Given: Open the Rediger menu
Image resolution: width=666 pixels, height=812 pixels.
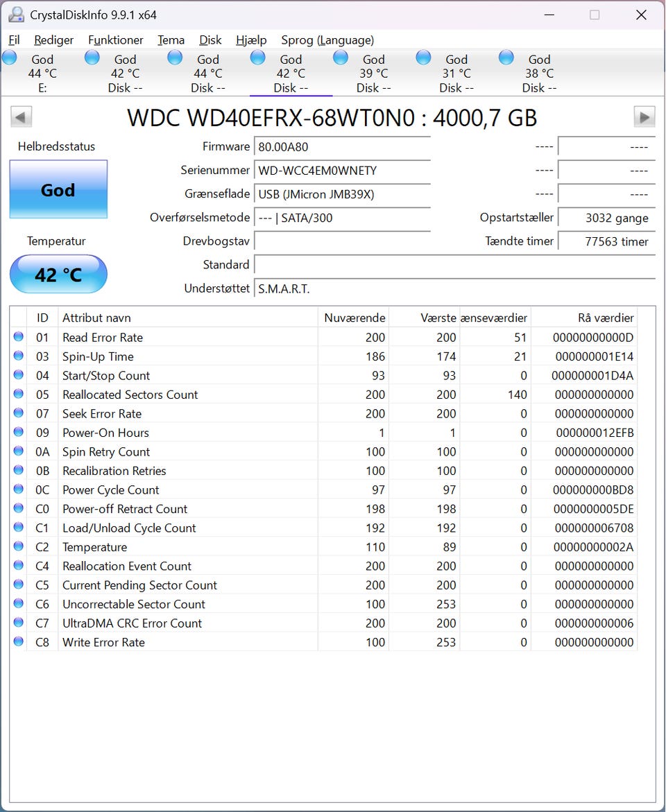Looking at the screenshot, I should (x=54, y=40).
